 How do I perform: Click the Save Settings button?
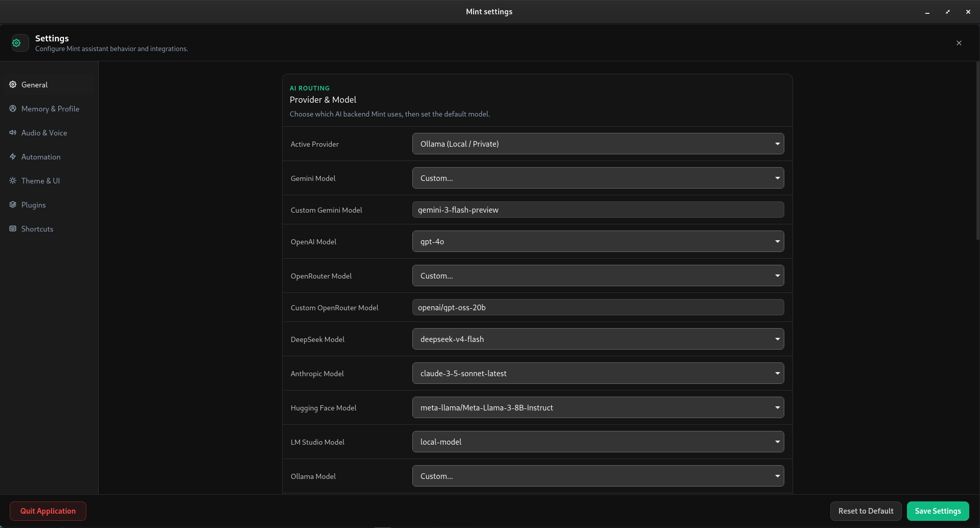point(938,511)
